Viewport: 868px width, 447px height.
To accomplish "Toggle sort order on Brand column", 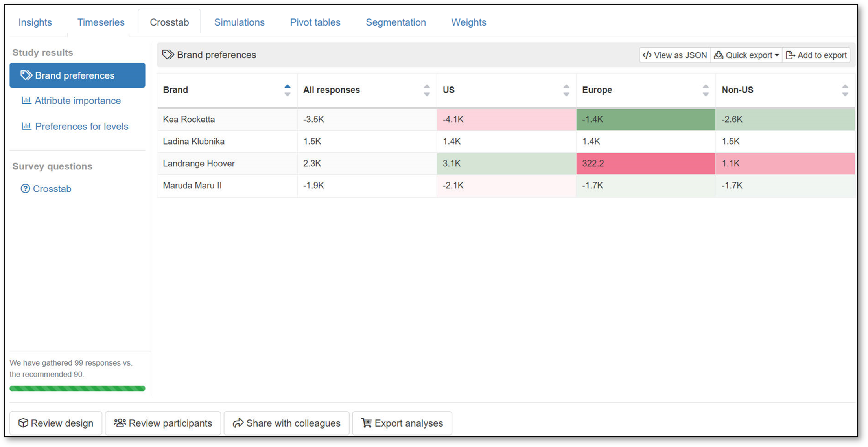I will pyautogui.click(x=287, y=90).
